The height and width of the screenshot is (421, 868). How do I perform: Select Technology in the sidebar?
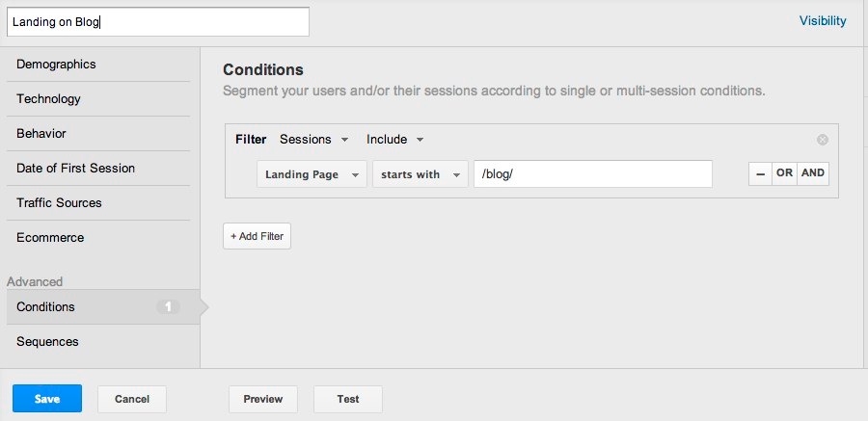[x=48, y=99]
